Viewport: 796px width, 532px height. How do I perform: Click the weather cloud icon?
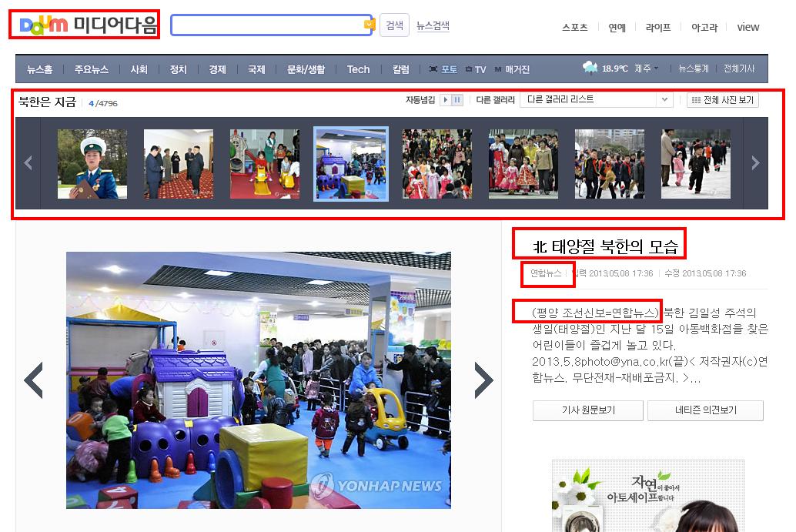point(590,68)
